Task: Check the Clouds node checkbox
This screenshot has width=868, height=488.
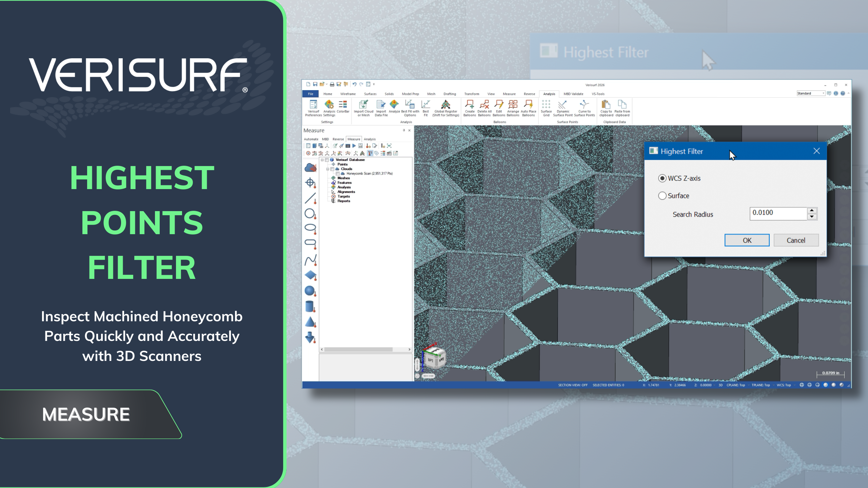Action: coord(333,169)
